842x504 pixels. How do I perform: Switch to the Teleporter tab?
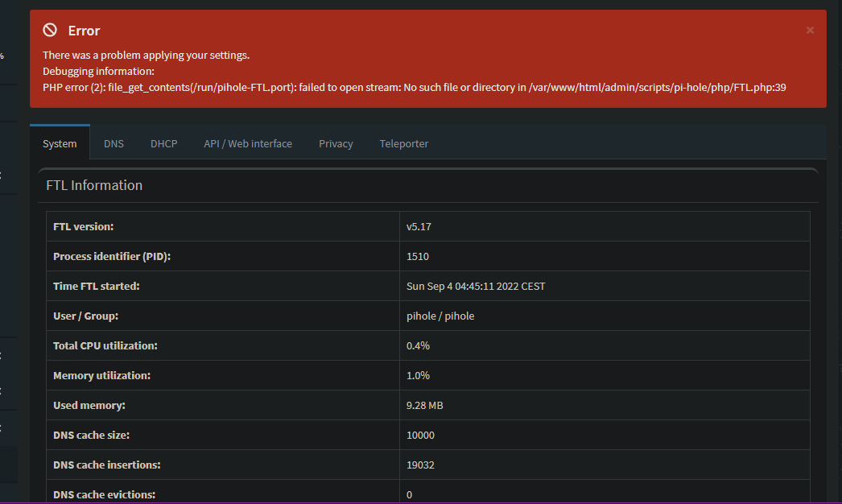404,143
